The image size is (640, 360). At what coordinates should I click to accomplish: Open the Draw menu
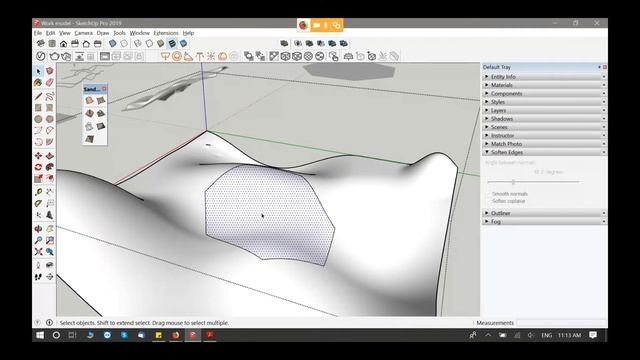(x=102, y=33)
